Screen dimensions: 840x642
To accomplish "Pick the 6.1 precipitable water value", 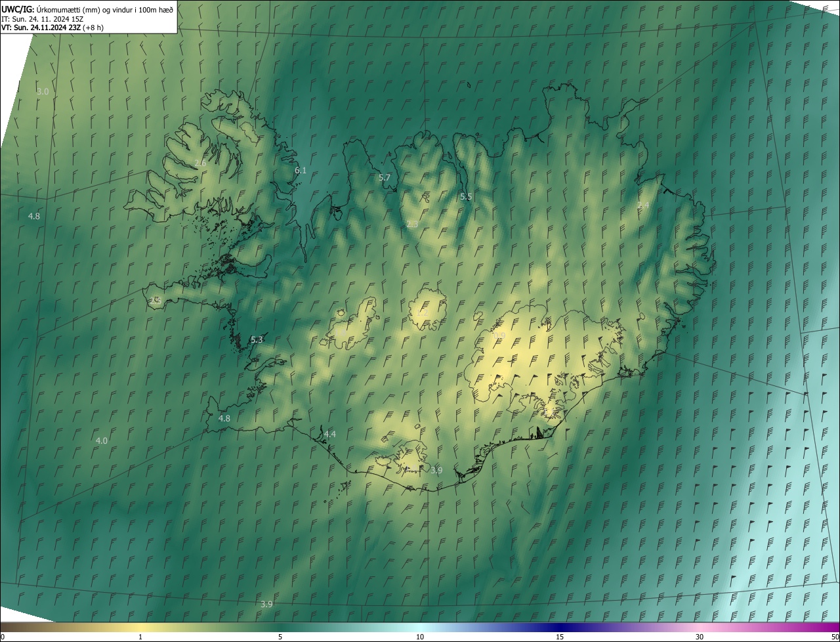I will pyautogui.click(x=301, y=170).
